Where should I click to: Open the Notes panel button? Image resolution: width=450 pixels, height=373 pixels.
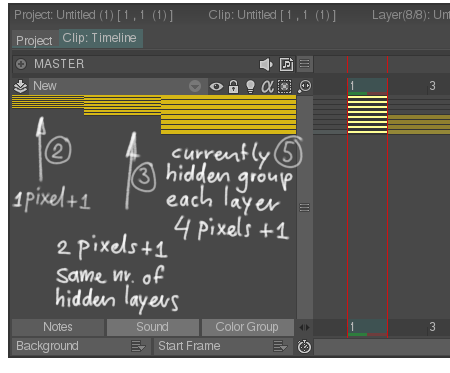[x=58, y=327]
